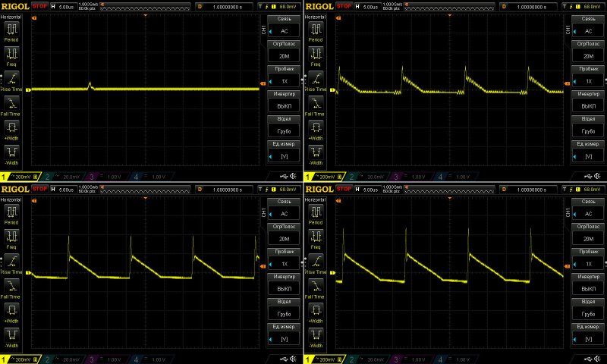This screenshot has height=364, width=607.
Task: Click the delay time field in bottom-left scope
Action: tap(229, 188)
